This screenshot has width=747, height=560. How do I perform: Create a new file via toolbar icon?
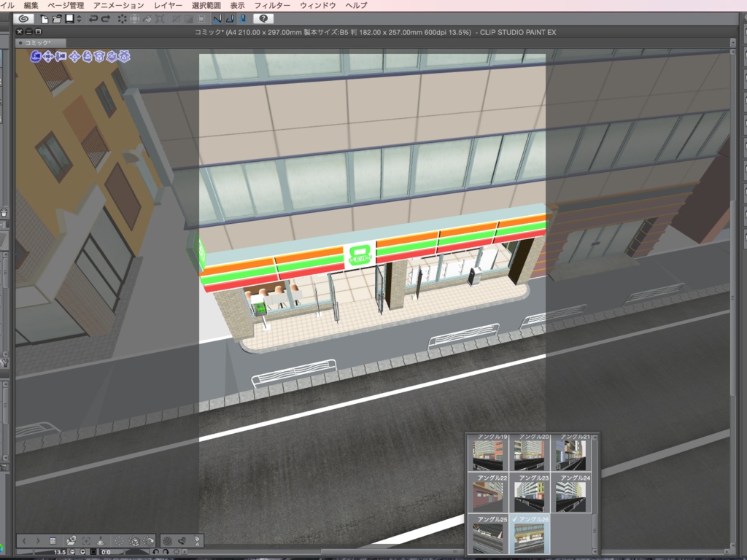tap(44, 18)
